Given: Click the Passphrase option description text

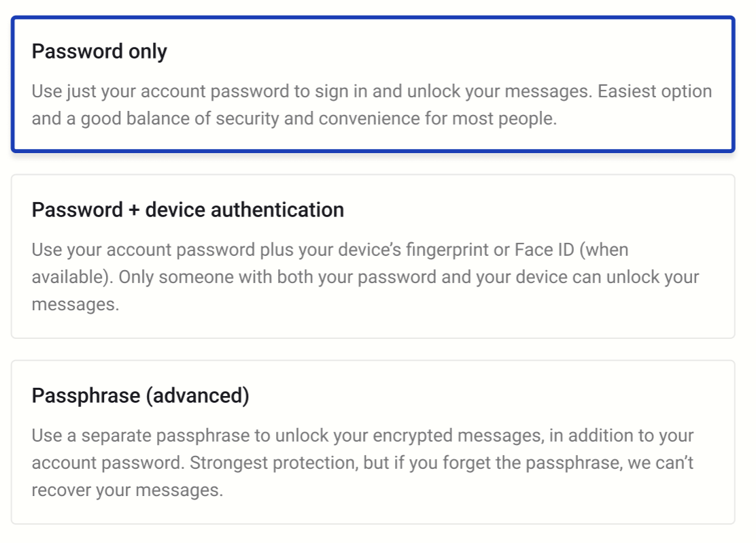Looking at the screenshot, I should [x=362, y=463].
